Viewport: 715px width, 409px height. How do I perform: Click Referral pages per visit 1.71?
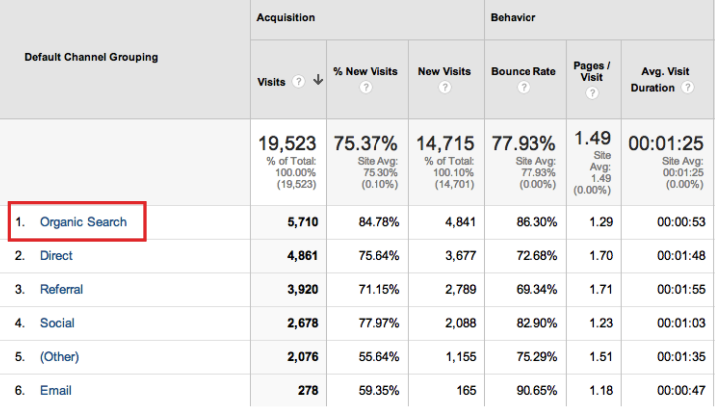601,290
